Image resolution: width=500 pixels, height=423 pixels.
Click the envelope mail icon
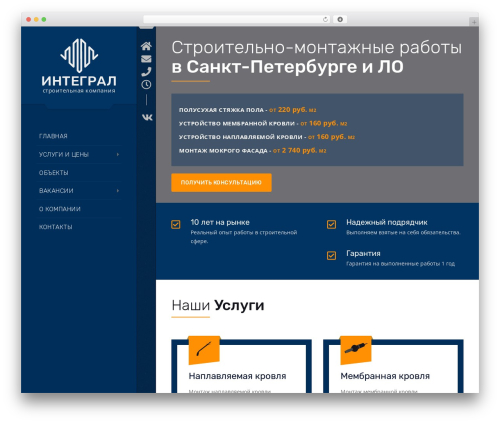pyautogui.click(x=146, y=59)
